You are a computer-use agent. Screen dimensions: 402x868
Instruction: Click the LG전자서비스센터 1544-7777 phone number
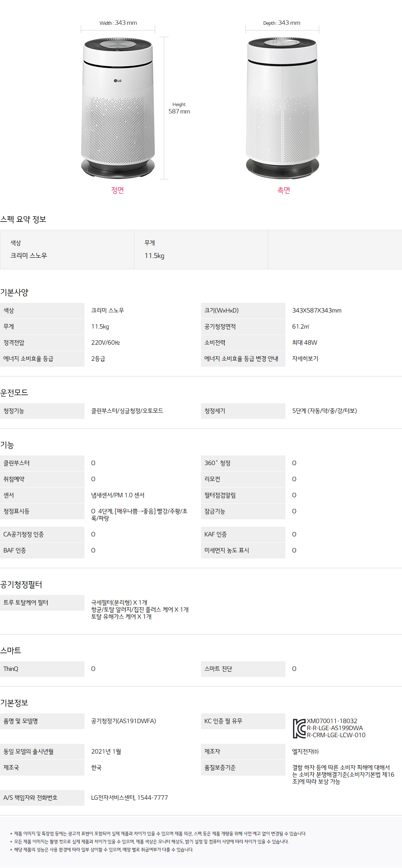pyautogui.click(x=129, y=798)
